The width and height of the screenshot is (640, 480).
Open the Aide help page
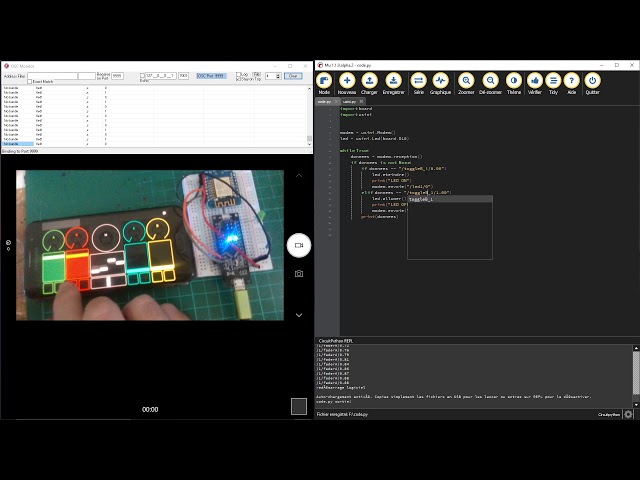click(x=571, y=84)
